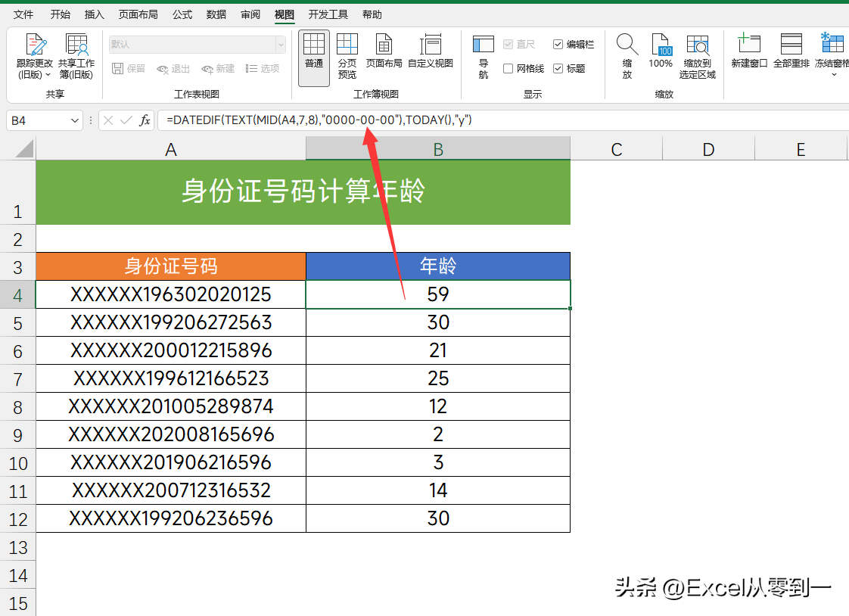
Task: Switch to 普通 view
Action: click(x=314, y=57)
